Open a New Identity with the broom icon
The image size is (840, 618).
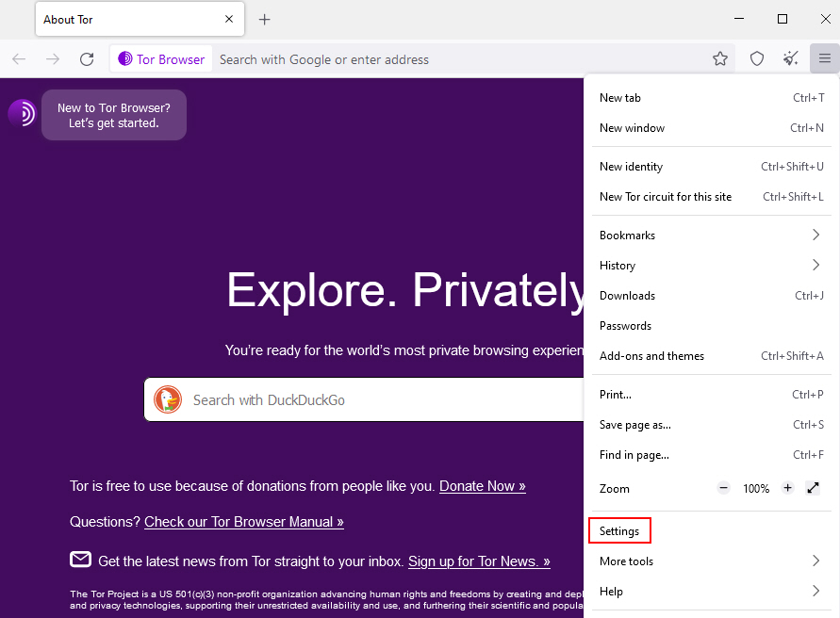click(790, 58)
